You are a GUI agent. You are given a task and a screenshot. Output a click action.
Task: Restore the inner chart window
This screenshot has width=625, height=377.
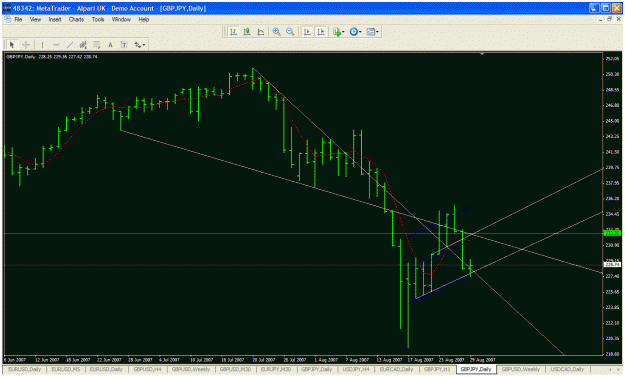pos(609,19)
